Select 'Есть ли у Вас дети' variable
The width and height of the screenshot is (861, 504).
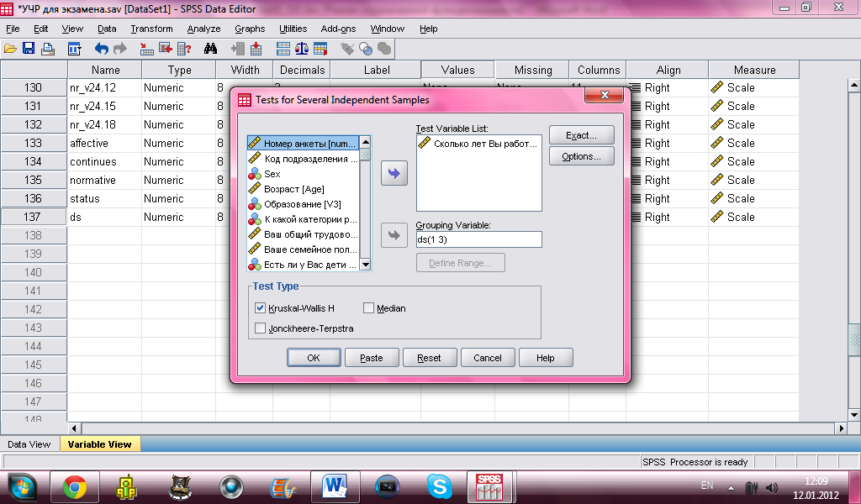[x=304, y=265]
